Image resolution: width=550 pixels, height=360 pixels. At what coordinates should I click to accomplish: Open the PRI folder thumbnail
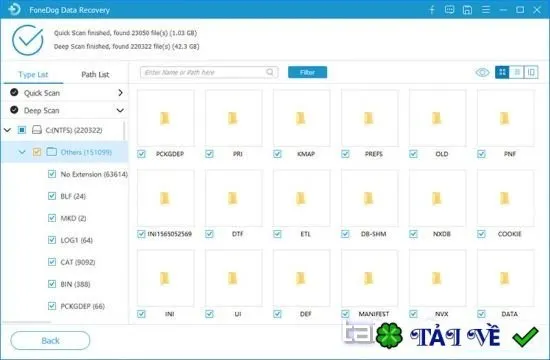pyautogui.click(x=233, y=118)
